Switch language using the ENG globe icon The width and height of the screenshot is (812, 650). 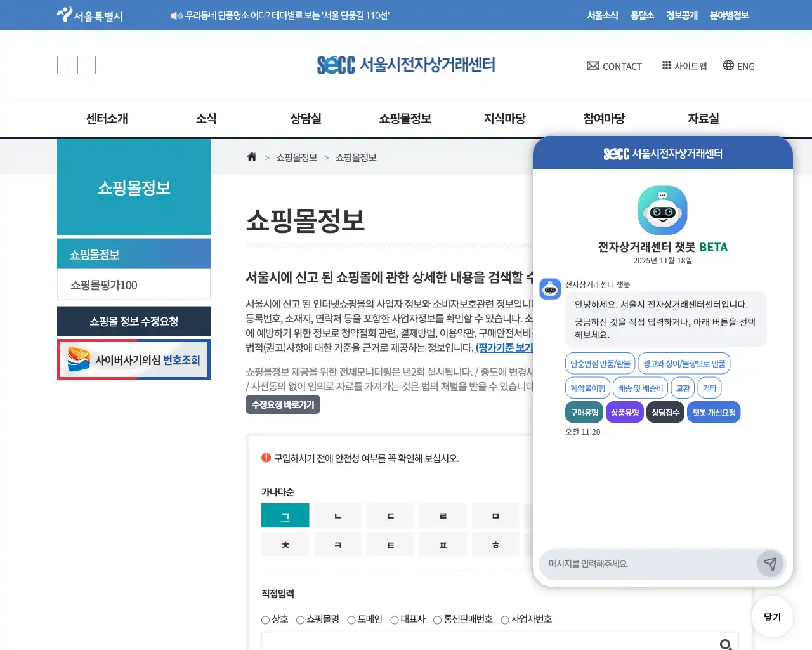click(726, 65)
